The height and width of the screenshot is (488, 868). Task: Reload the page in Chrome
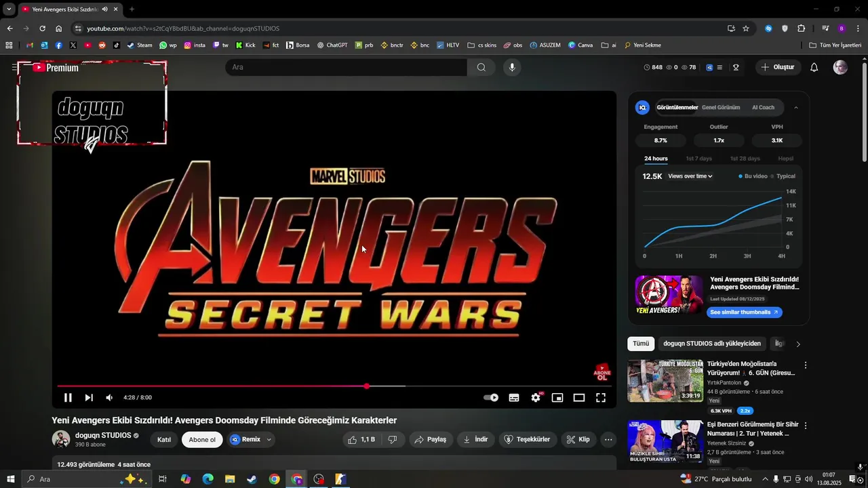[x=42, y=28]
